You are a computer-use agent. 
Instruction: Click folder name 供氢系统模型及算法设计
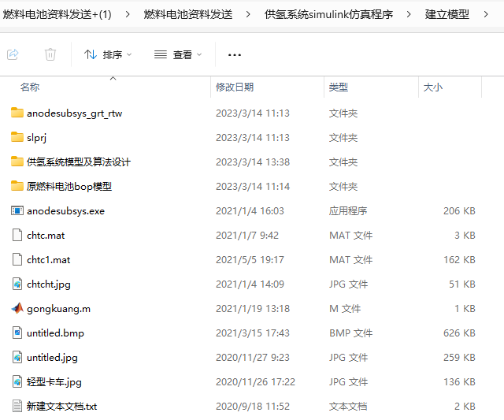79,162
